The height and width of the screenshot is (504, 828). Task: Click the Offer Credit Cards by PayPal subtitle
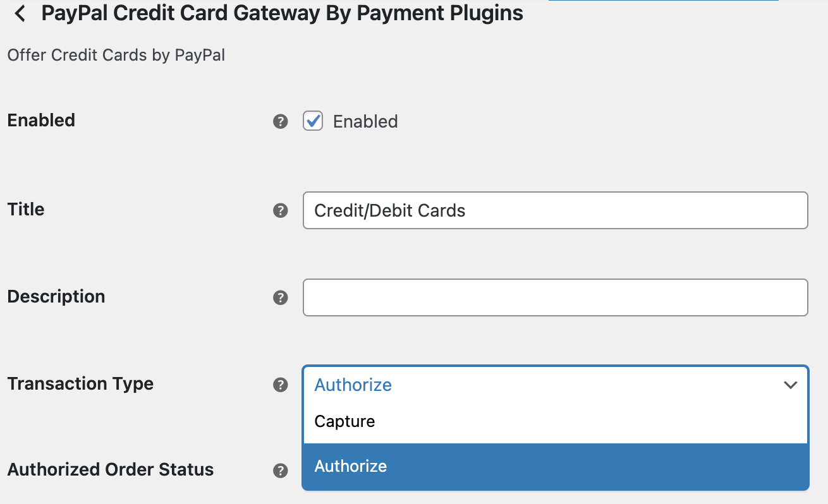point(116,56)
